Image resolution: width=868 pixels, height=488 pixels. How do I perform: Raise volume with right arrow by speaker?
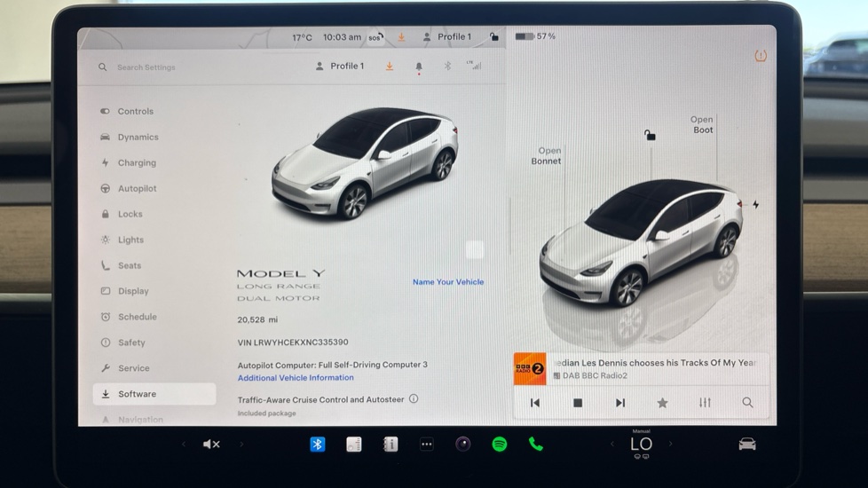click(x=241, y=444)
